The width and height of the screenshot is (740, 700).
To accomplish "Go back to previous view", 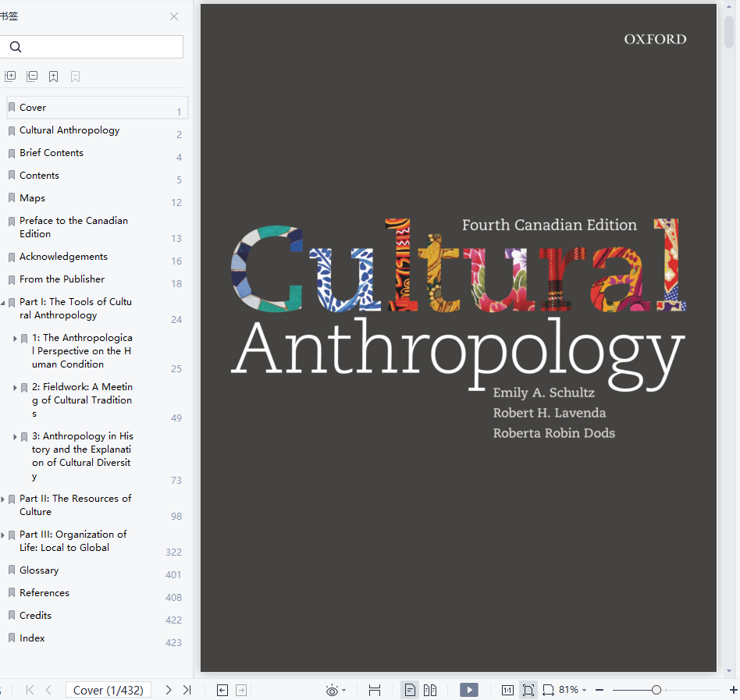I will (x=222, y=690).
